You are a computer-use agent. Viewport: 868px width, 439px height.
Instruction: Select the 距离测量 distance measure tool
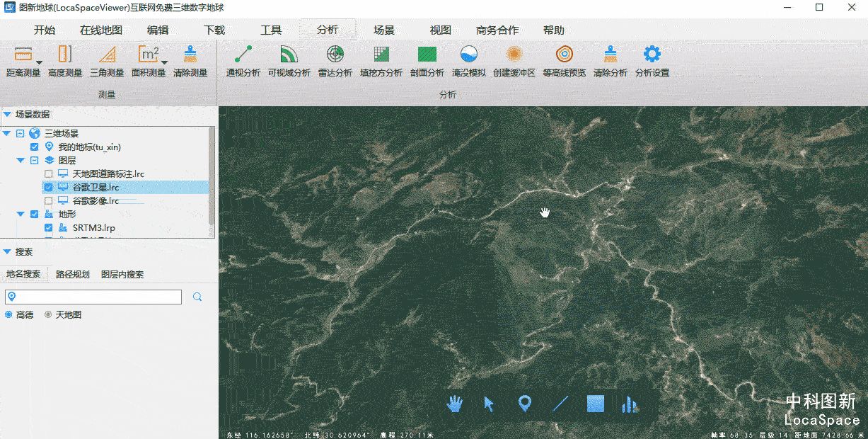23,61
